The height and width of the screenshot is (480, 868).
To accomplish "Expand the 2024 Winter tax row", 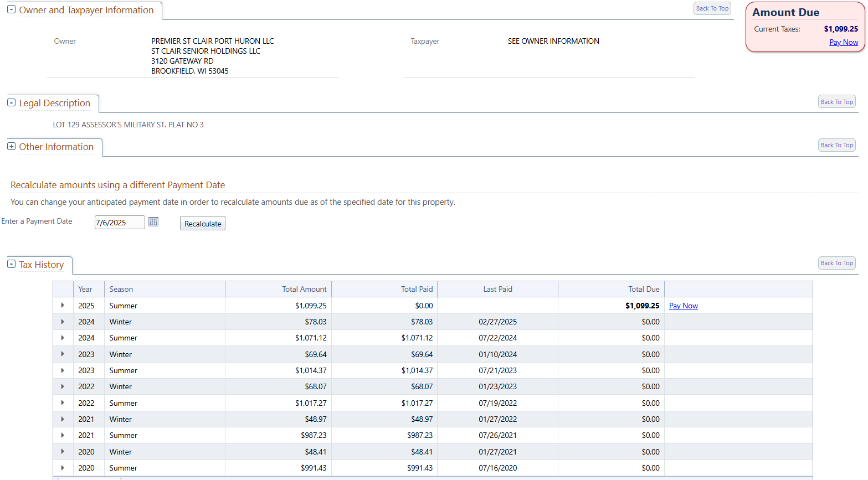I will pos(63,322).
